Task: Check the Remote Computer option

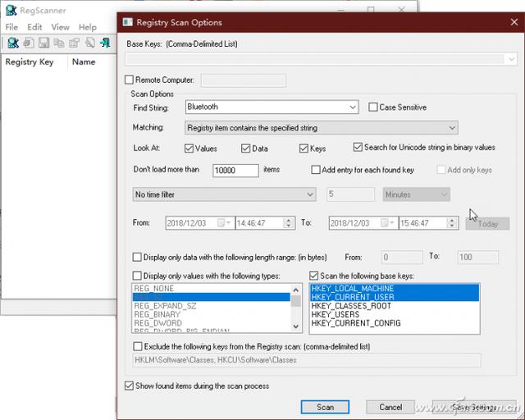Action: (129, 80)
